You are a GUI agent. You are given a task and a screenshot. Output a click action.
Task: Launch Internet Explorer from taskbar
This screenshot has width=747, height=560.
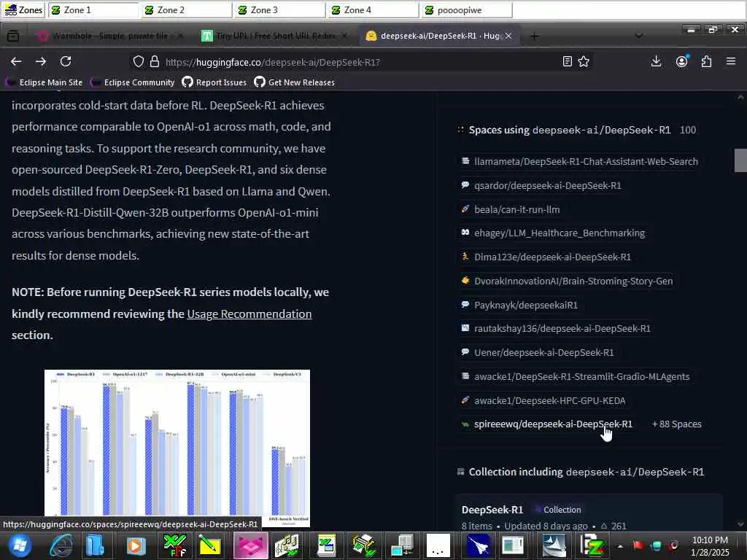tap(61, 545)
